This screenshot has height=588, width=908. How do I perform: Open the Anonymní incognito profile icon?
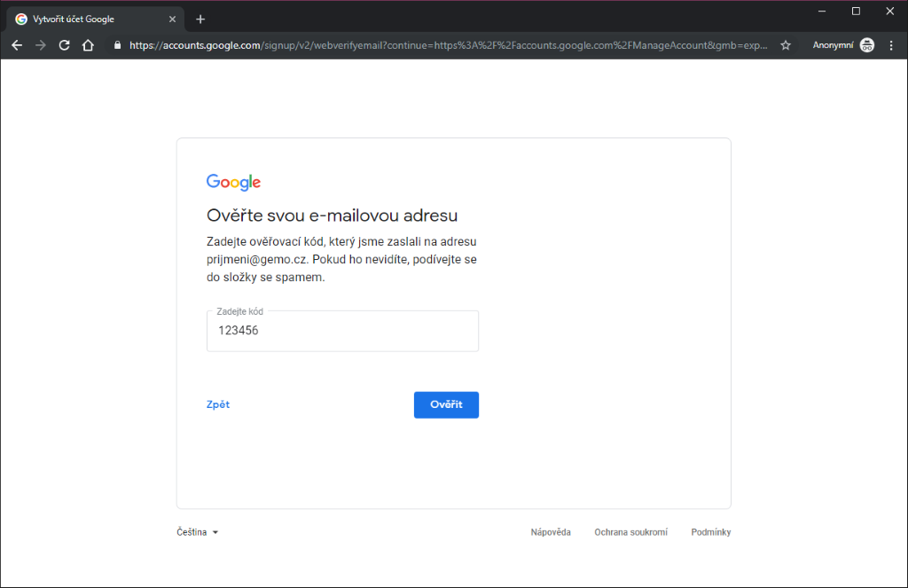tap(867, 45)
